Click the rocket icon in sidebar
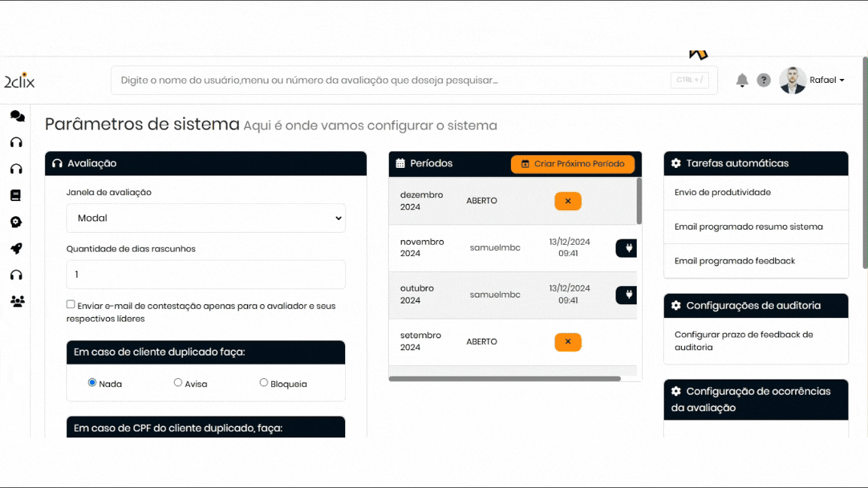The height and width of the screenshot is (488, 868). (x=16, y=249)
